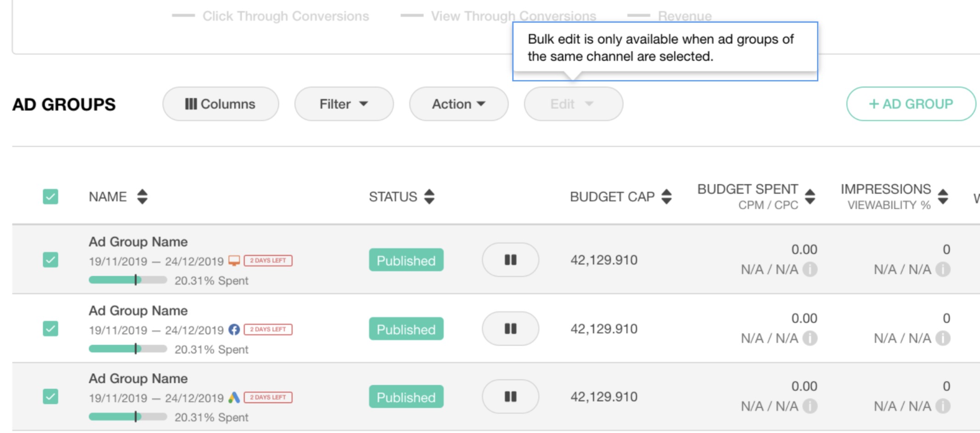Click the Facebook channel icon
This screenshot has width=980, height=433.
234,330
